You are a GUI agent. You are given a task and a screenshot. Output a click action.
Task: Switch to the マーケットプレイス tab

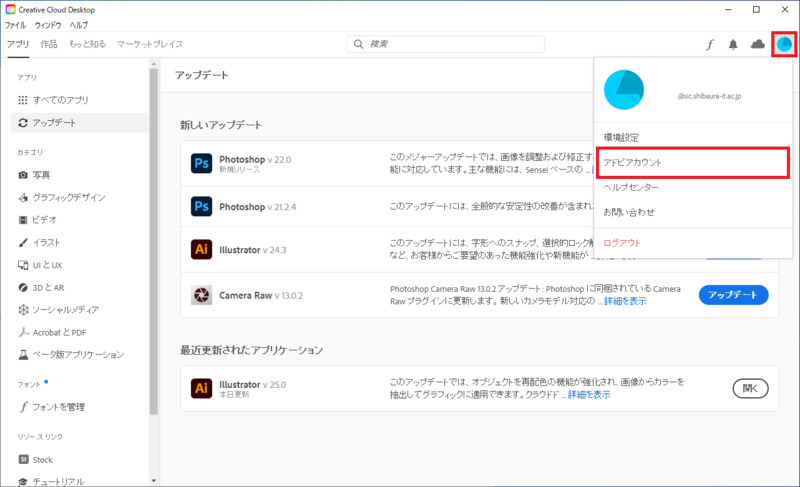(150, 44)
